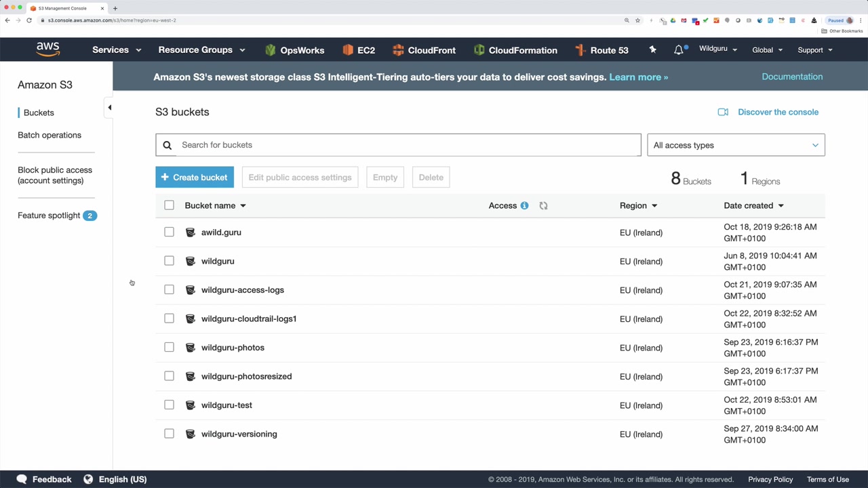The image size is (868, 488).
Task: Open the awild.guru bucket link
Action: tap(221, 232)
